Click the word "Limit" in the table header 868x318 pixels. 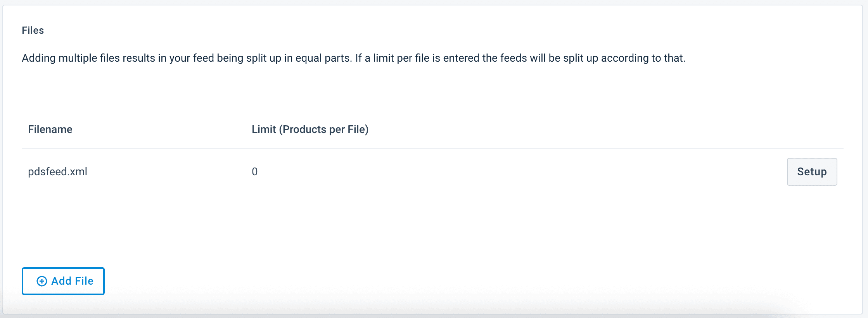264,130
